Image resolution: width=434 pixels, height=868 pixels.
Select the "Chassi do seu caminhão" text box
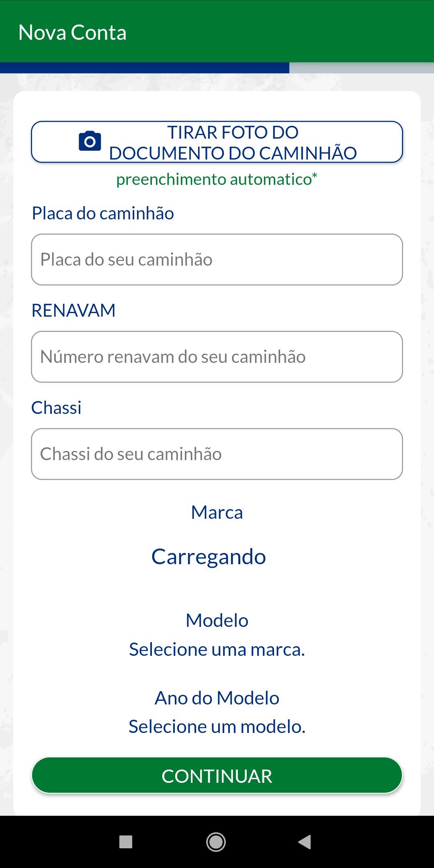(217, 454)
